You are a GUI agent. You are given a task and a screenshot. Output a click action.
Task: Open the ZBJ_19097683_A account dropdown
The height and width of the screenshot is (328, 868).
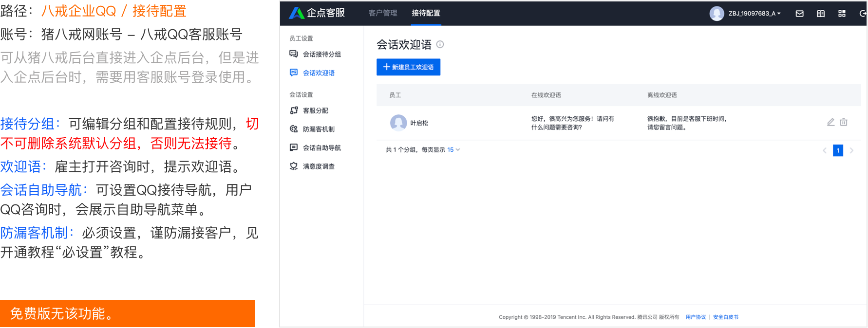755,14
